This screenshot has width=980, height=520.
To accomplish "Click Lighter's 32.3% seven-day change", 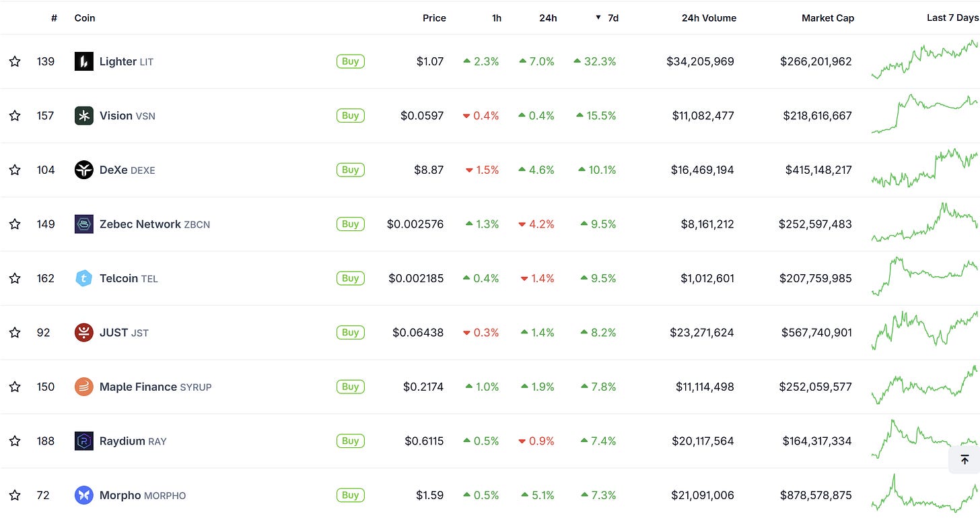I will coord(595,61).
